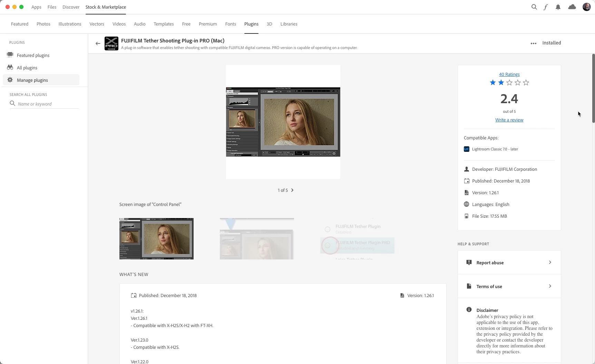Select All plugins in sidebar

click(41, 68)
